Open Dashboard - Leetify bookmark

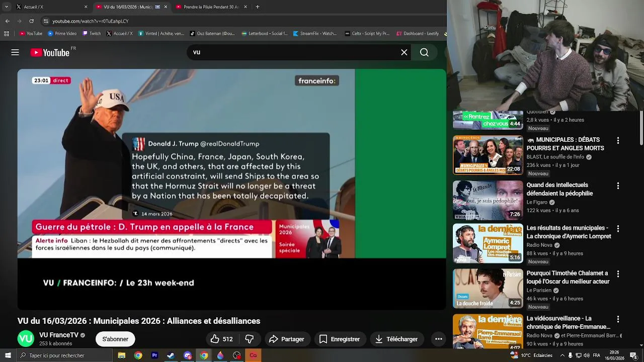point(418,34)
